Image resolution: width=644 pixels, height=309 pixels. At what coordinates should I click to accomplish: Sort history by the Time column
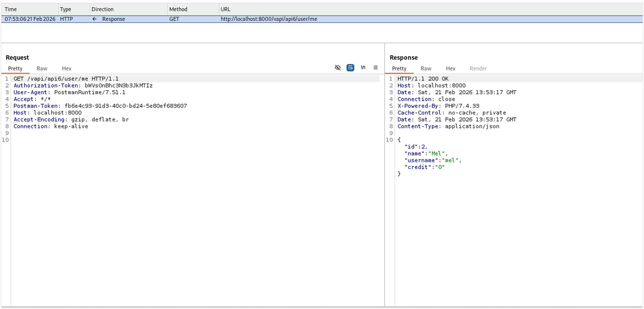(11, 9)
